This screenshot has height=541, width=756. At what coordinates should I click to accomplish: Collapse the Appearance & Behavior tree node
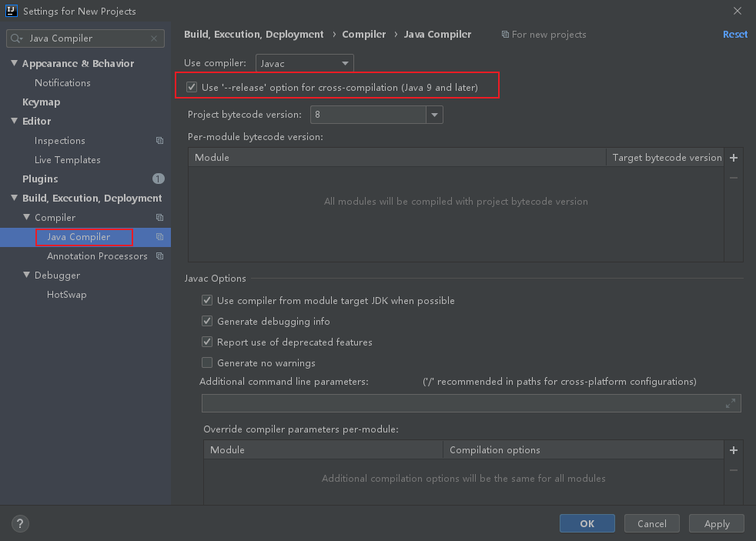click(14, 63)
